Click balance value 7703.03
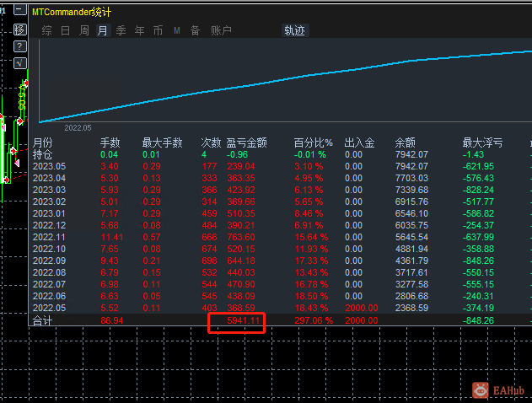Image resolution: width=532 pixels, height=403 pixels. [411, 179]
